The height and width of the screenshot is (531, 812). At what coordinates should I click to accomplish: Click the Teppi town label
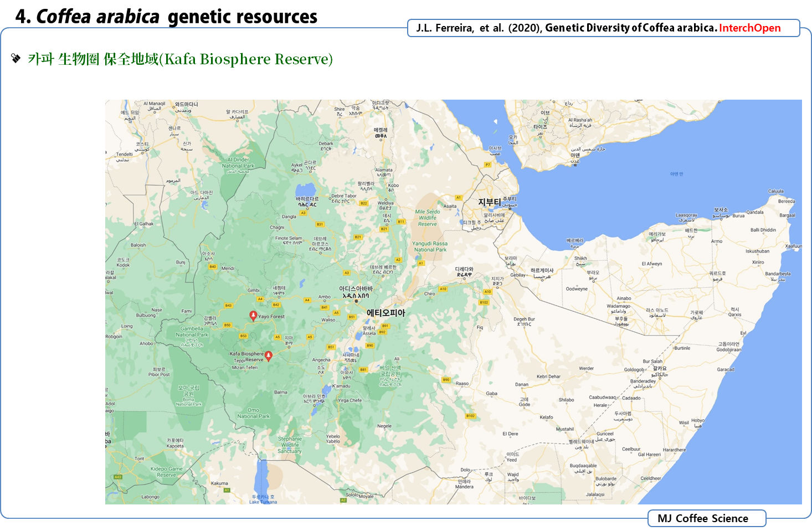click(x=239, y=360)
